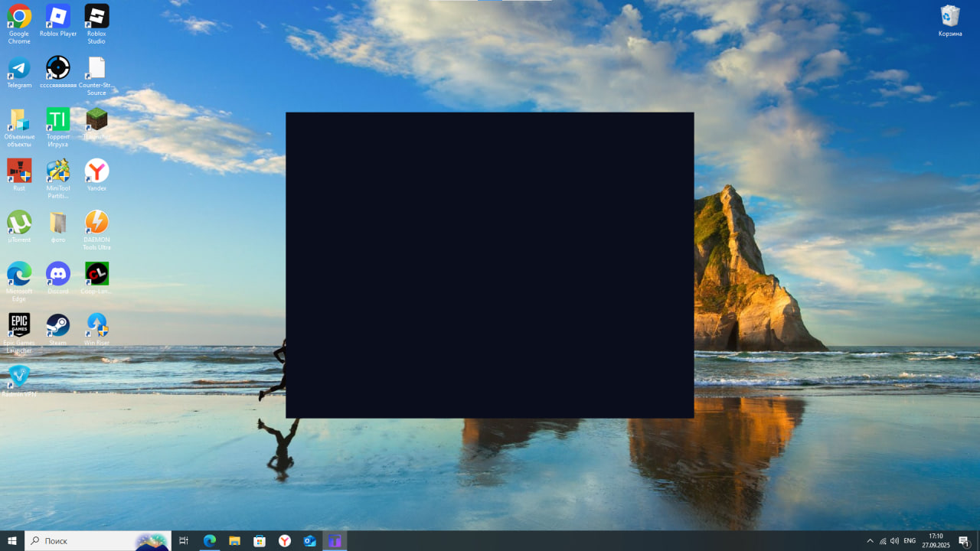Open the volume control in tray
This screenshot has width=980, height=551.
tap(894, 541)
